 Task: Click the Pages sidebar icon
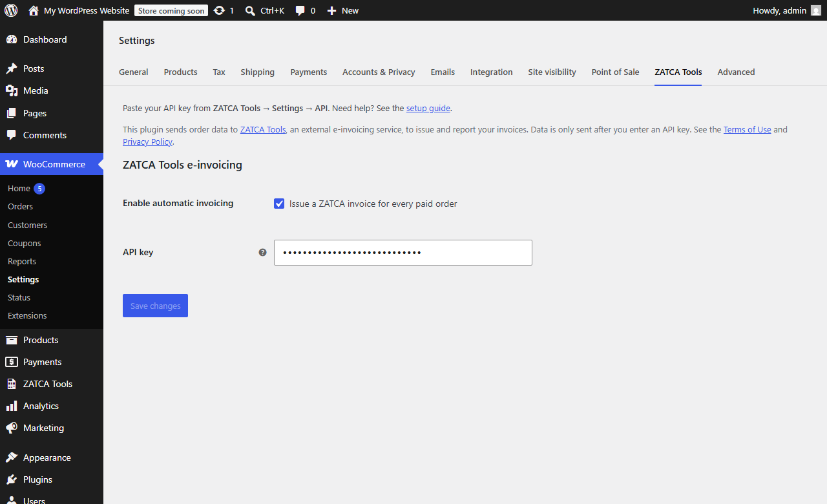pyautogui.click(x=12, y=113)
